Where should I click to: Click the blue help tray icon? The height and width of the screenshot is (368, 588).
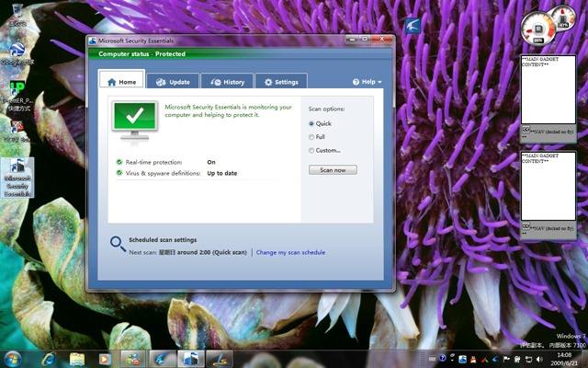pos(443,359)
